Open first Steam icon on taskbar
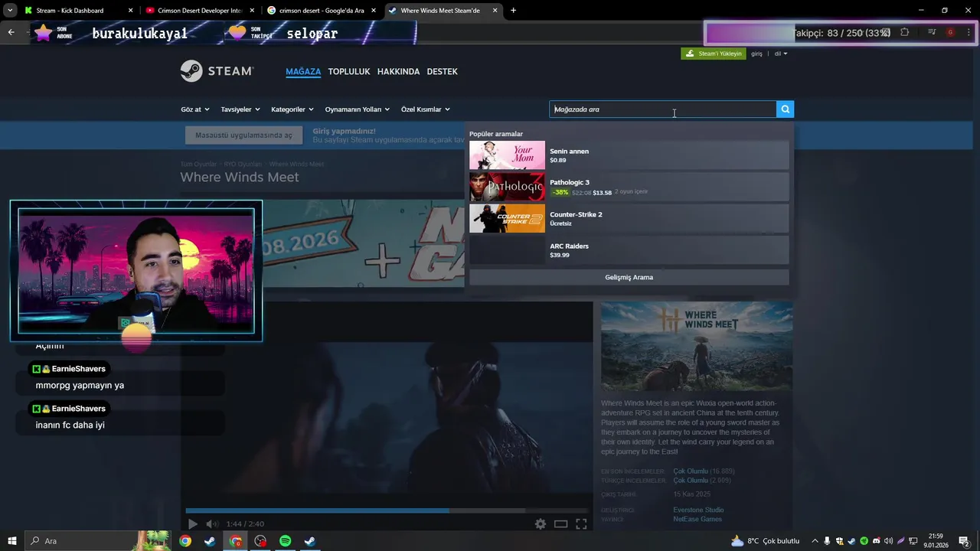This screenshot has width=980, height=551. [210, 541]
